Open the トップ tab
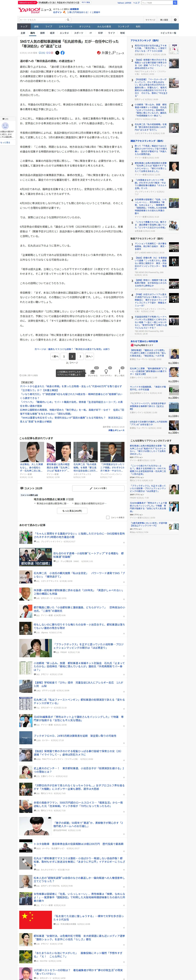 coord(24,27)
